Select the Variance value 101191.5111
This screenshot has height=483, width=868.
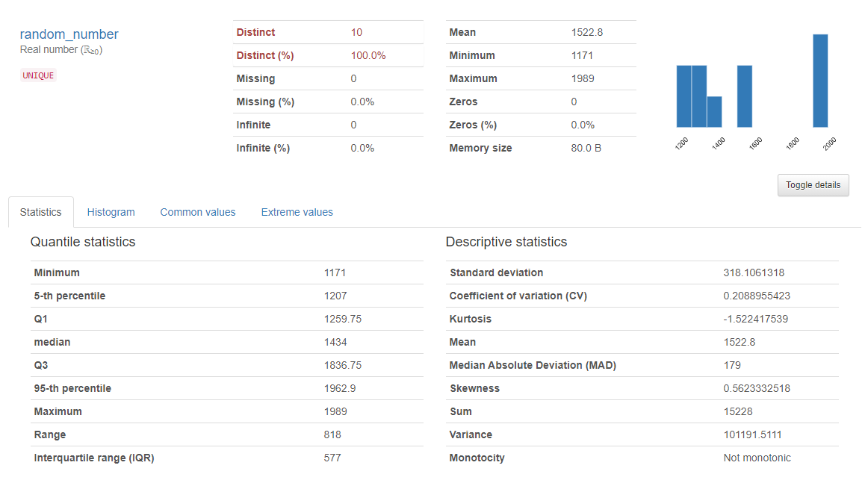pyautogui.click(x=752, y=435)
